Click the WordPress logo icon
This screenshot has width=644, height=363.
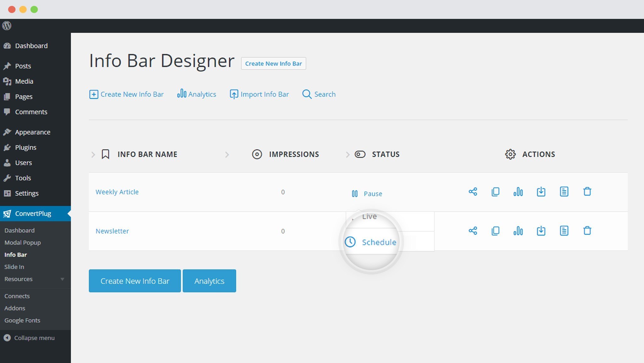pyautogui.click(x=7, y=26)
